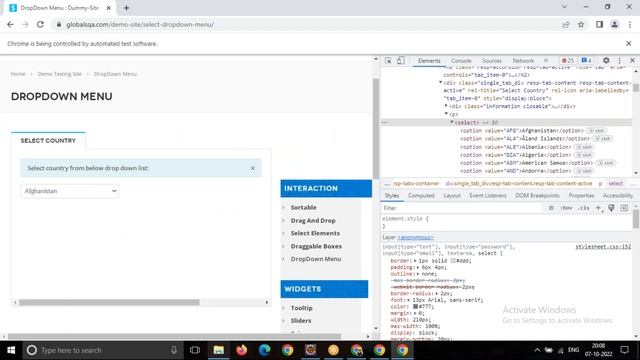
Task: Expand the border-radius shorthand triangle
Action: (x=438, y=293)
